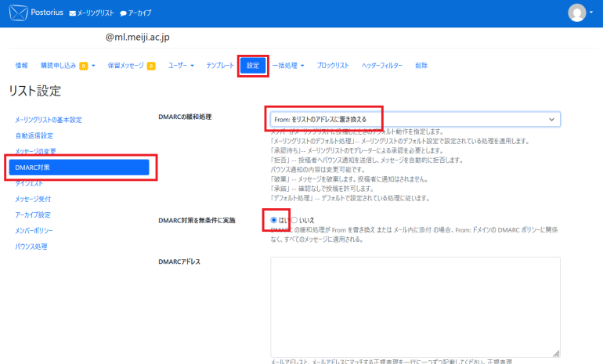Expand the ユーザー dropdown menu
Screen dimensions: 603x364
pyautogui.click(x=181, y=66)
